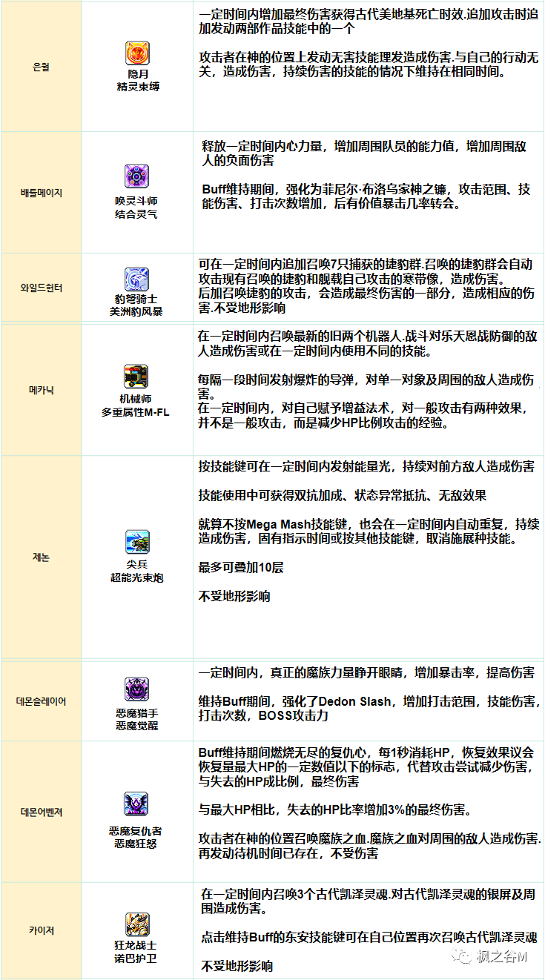The height and width of the screenshot is (980, 545).
Task: Click '一定时间内，真正的魔族力量睁开眼睛' line
Action: click(x=366, y=673)
